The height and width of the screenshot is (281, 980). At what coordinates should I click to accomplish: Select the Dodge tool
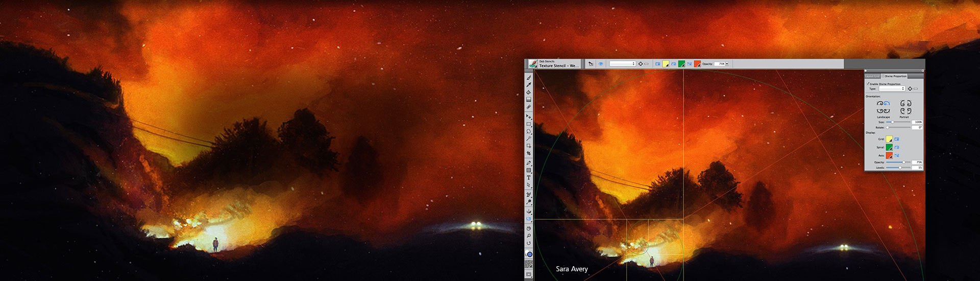click(x=529, y=202)
